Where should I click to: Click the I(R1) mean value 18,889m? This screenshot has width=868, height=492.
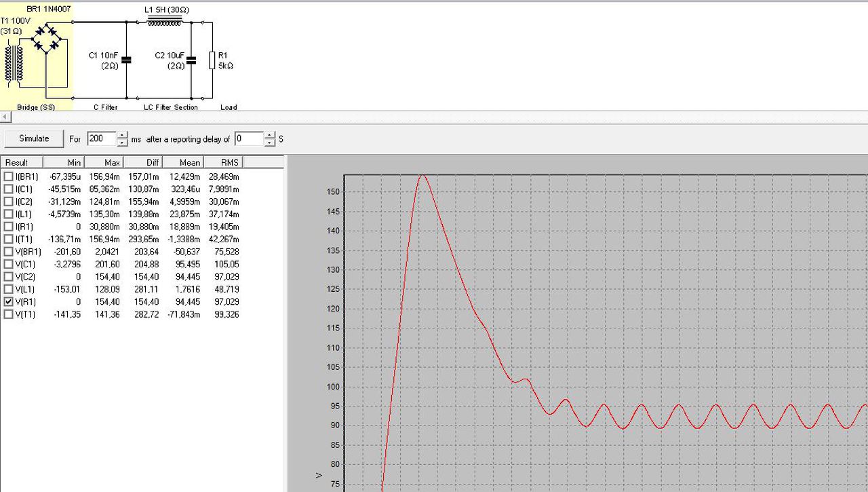[185, 227]
